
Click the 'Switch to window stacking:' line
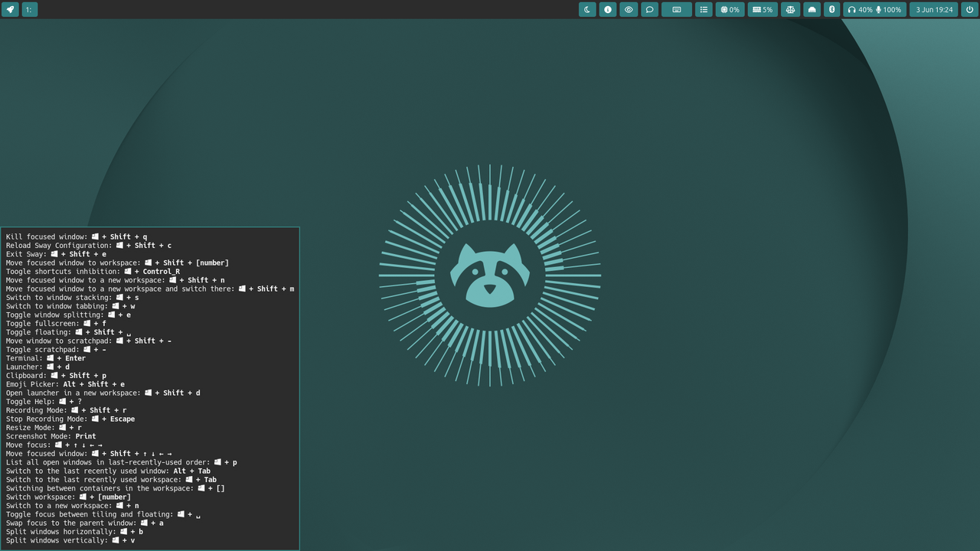[x=73, y=298]
